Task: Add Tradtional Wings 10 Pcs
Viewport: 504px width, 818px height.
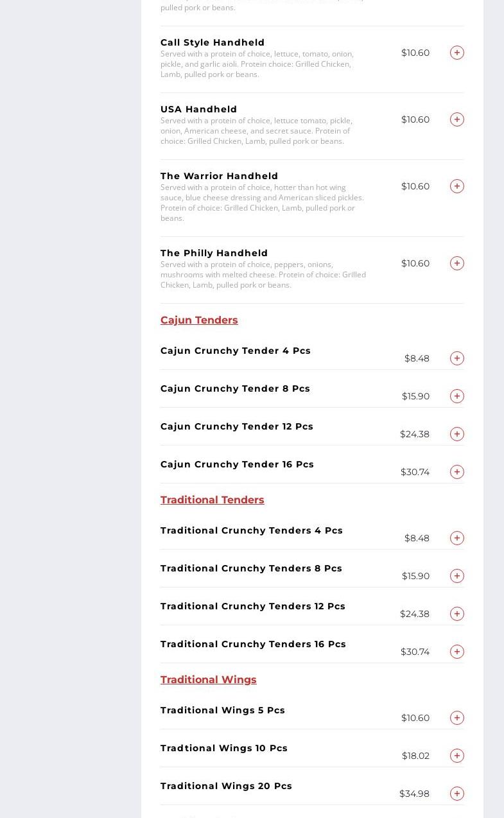Action: pyautogui.click(x=457, y=756)
